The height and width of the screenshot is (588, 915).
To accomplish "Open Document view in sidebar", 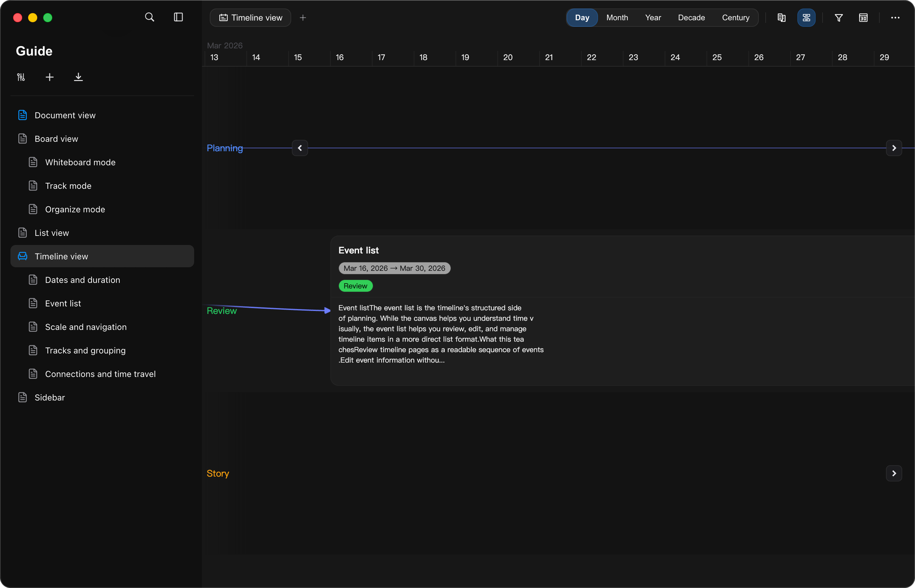I will click(x=102, y=115).
